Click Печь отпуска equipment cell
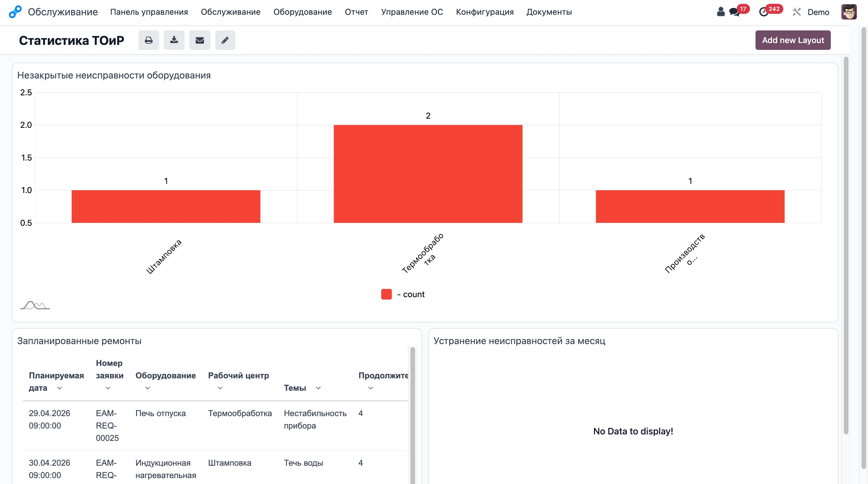The width and height of the screenshot is (868, 484). tap(160, 413)
